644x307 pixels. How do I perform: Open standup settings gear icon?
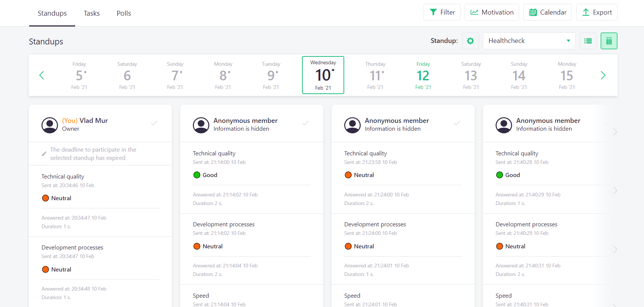(470, 41)
